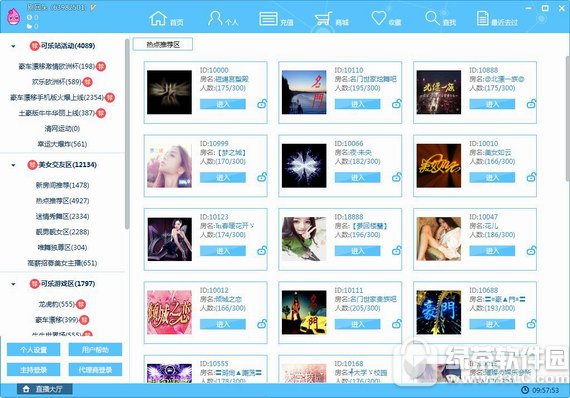Click the lock icon on room ID:10110

click(397, 104)
